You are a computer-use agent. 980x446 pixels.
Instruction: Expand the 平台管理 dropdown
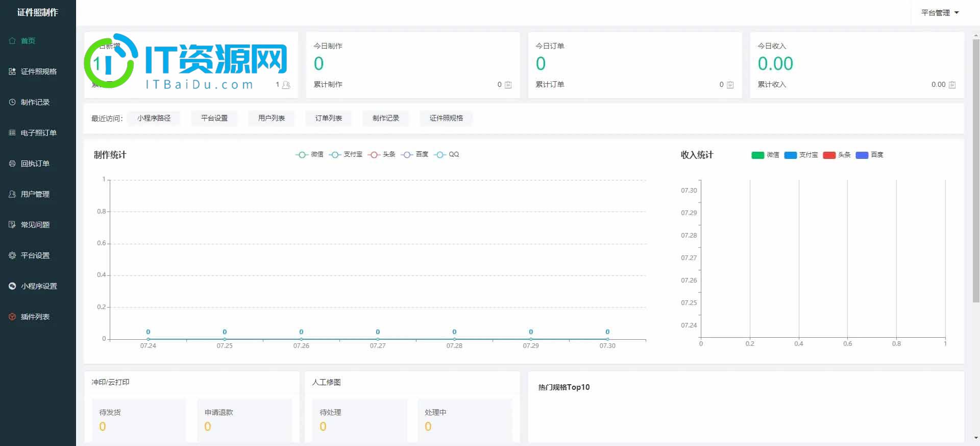coord(940,13)
